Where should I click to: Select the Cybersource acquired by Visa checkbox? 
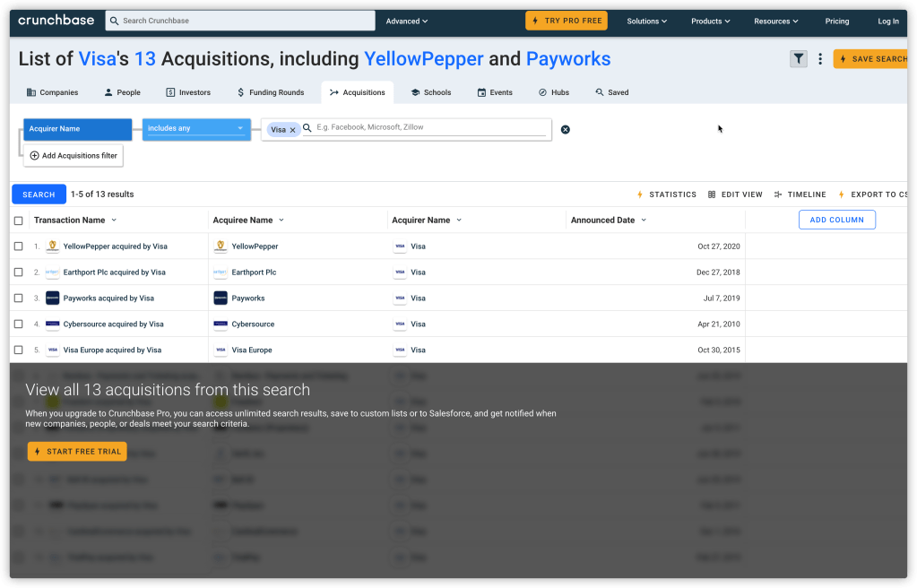19,324
